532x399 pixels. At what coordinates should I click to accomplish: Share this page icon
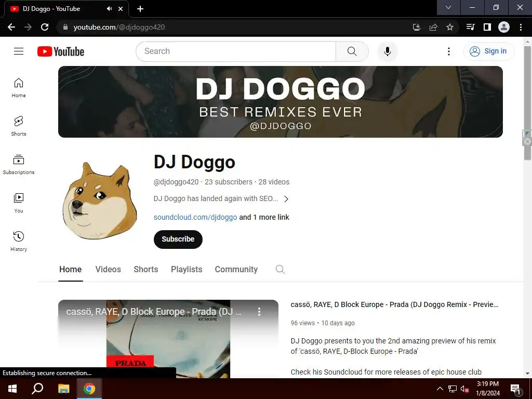(433, 27)
